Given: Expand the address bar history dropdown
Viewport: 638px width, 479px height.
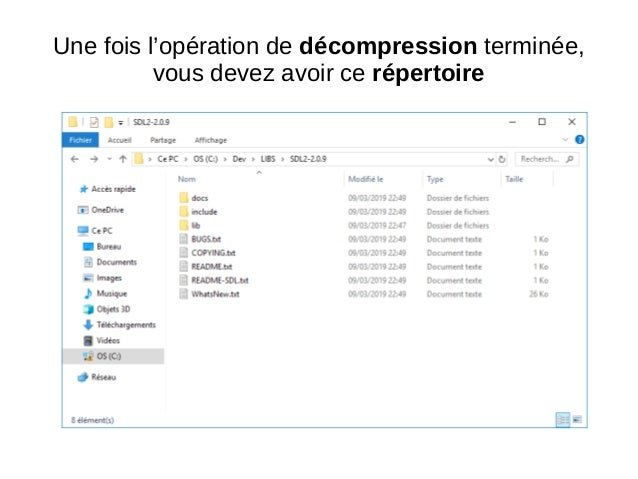Looking at the screenshot, I should tap(491, 160).
